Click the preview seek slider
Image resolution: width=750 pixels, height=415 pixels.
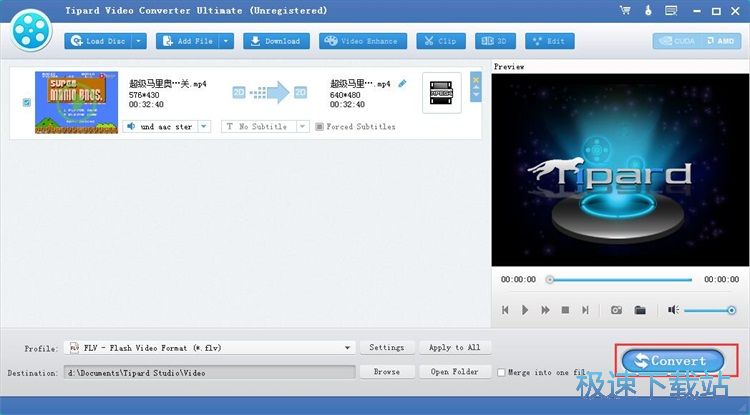pyautogui.click(x=620, y=280)
